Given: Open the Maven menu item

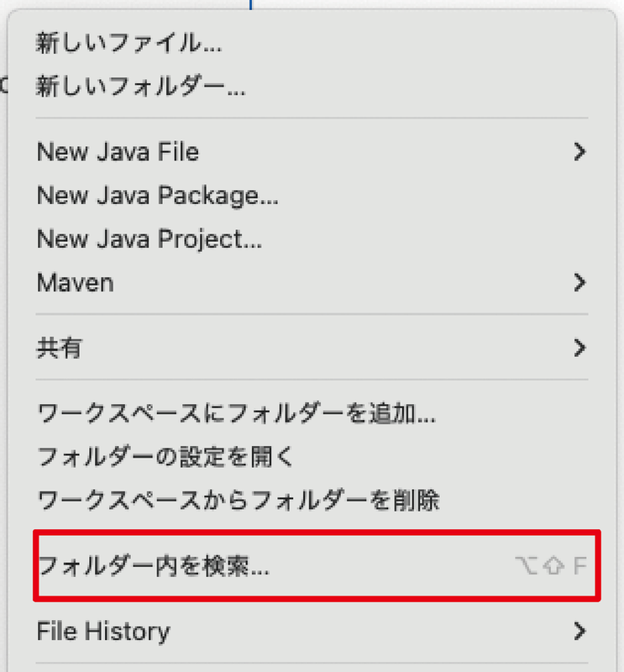Looking at the screenshot, I should pyautogui.click(x=76, y=282).
